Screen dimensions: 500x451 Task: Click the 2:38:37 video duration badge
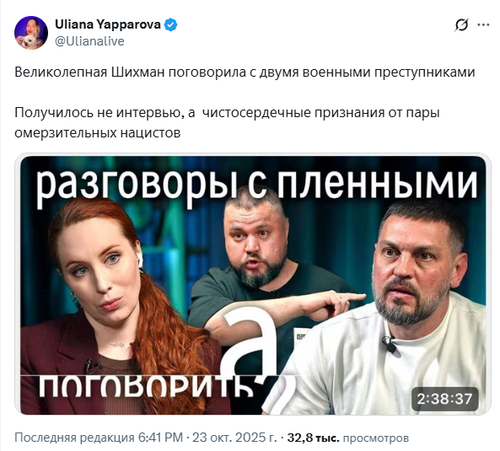click(445, 399)
